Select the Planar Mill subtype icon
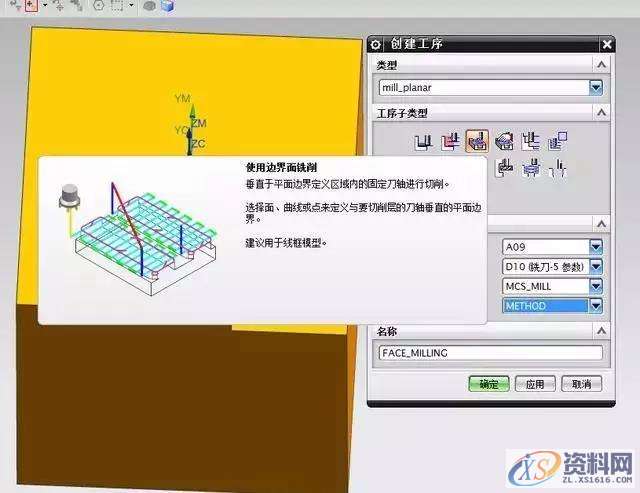Screen dimensions: 640x493 531,142
